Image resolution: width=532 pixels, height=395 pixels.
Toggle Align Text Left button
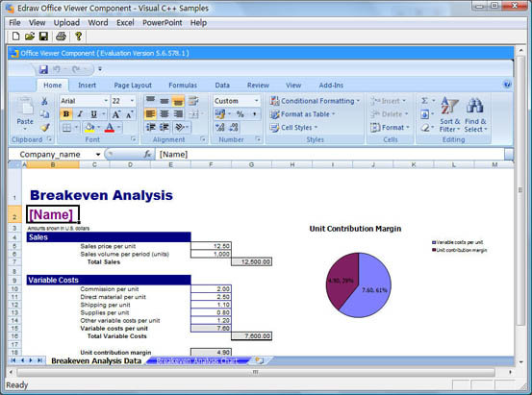(x=150, y=114)
